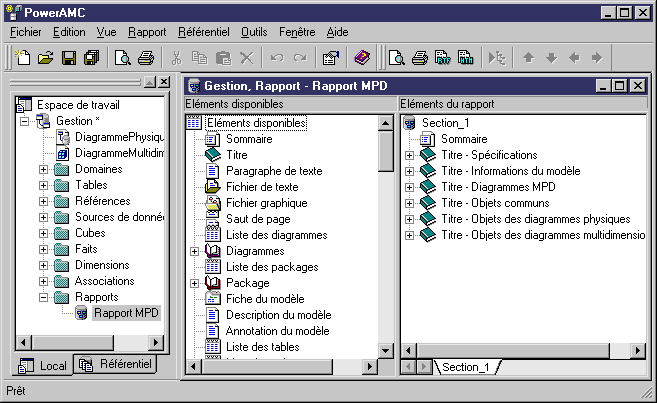Select the Titre book item in available elements
This screenshot has height=403, width=657.
pos(237,155)
